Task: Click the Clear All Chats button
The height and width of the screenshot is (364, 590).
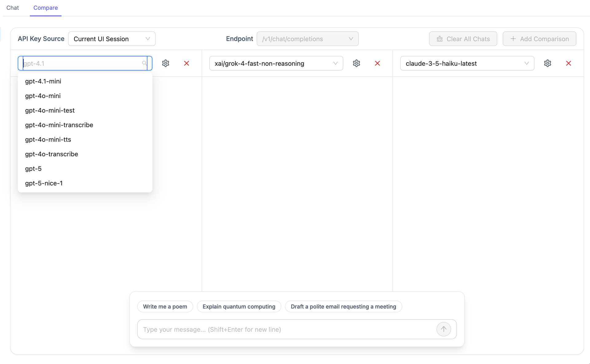Action: [463, 39]
